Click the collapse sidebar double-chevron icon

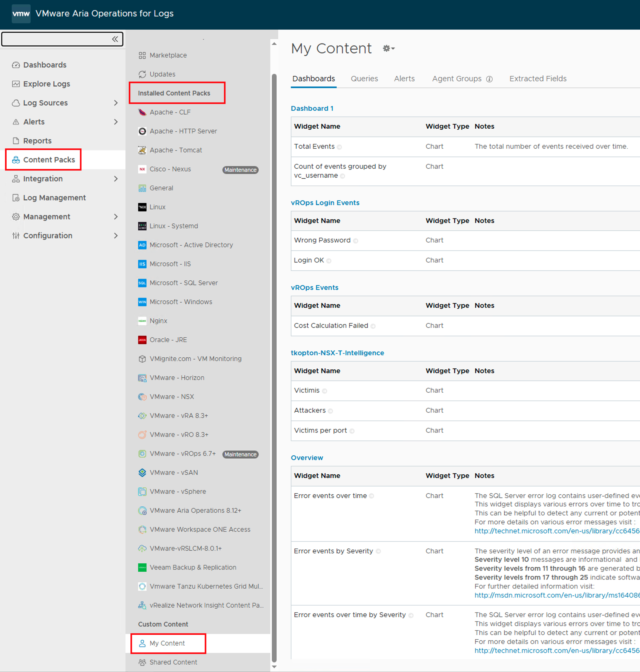coord(115,39)
